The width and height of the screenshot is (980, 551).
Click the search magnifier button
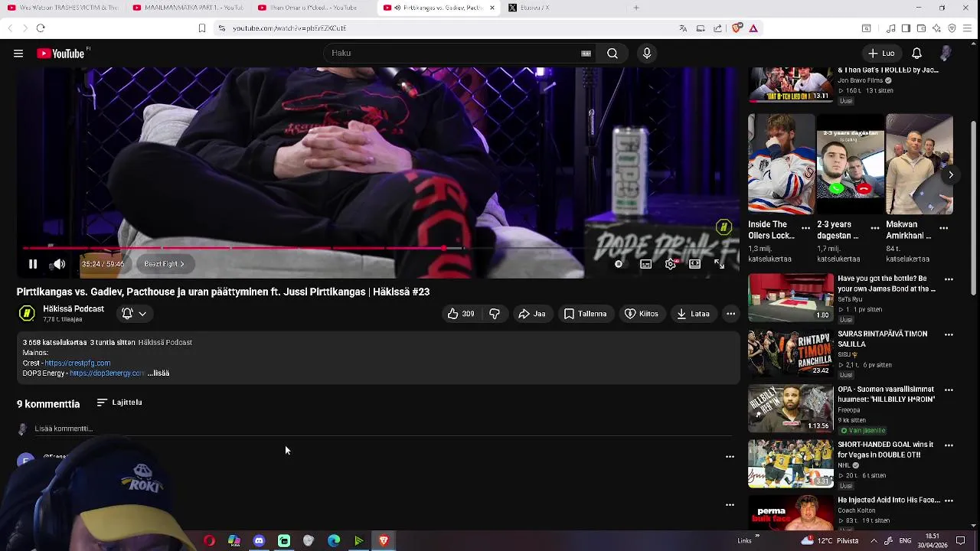point(612,54)
